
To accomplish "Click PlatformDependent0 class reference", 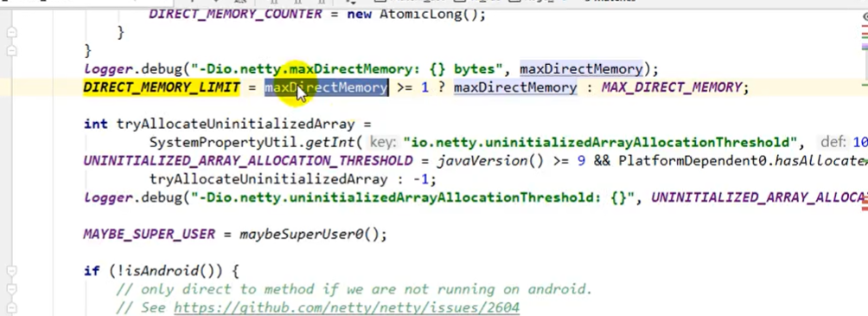I will [692, 161].
